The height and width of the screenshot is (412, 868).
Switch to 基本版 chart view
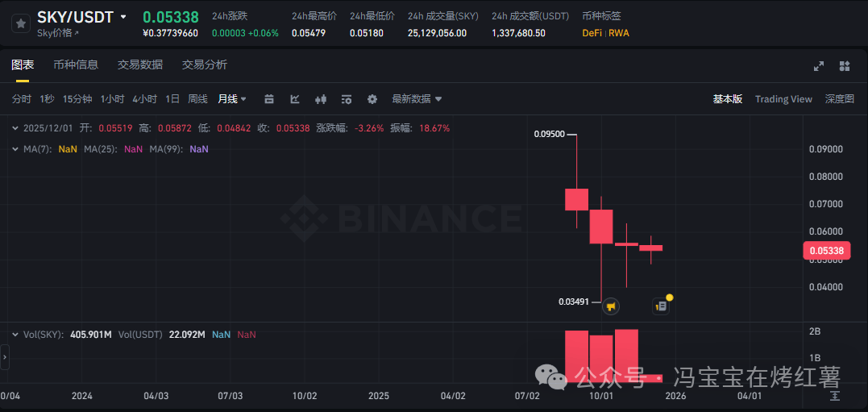[x=728, y=99]
